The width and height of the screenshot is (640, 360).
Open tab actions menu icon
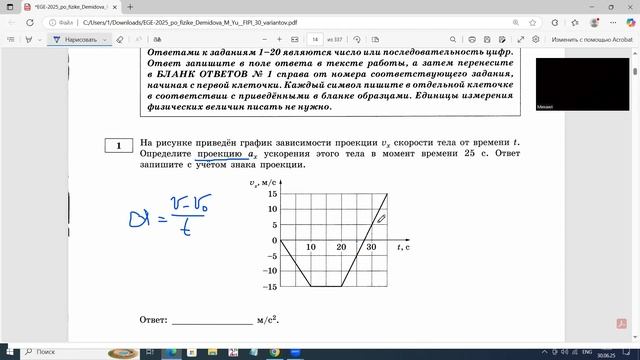(x=10, y=7)
